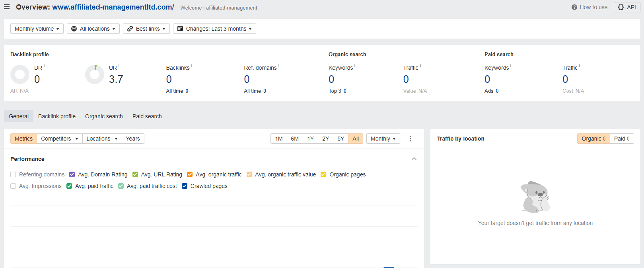This screenshot has width=644, height=268.
Task: Switch to the Organic search tab
Action: 104,116
